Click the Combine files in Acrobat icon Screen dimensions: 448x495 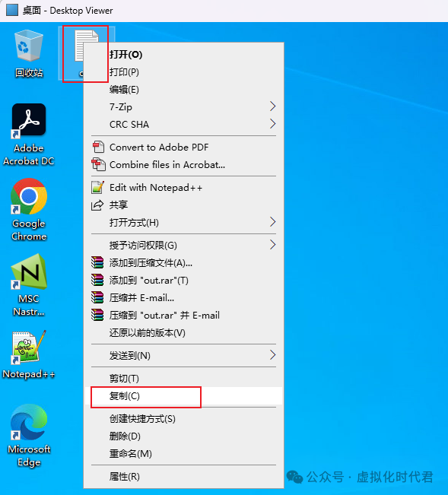pos(98,164)
